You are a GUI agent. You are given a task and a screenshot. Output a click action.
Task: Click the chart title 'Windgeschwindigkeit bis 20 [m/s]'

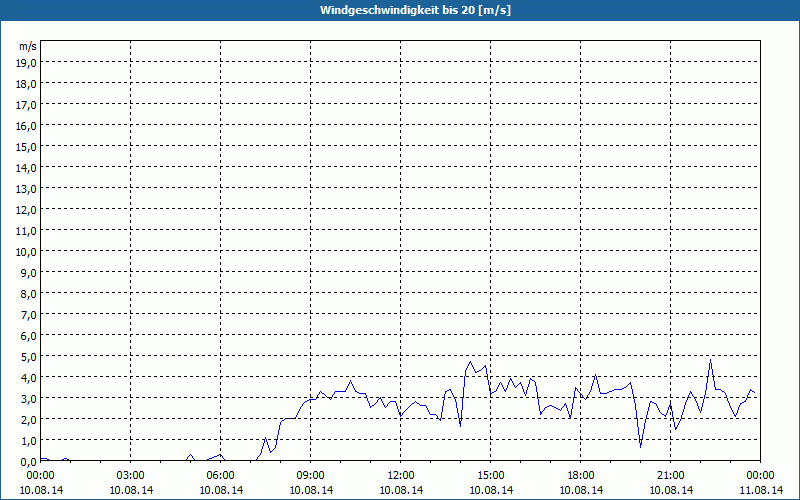415,10
